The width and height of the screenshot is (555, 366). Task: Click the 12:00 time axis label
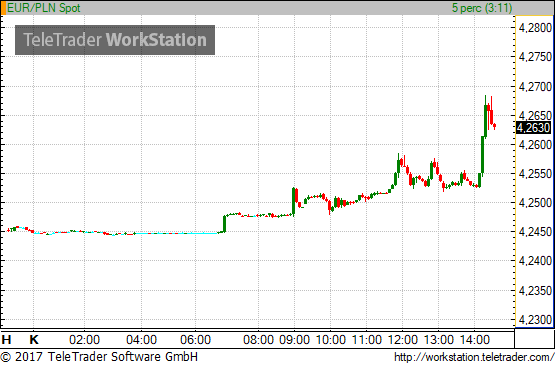point(403,340)
